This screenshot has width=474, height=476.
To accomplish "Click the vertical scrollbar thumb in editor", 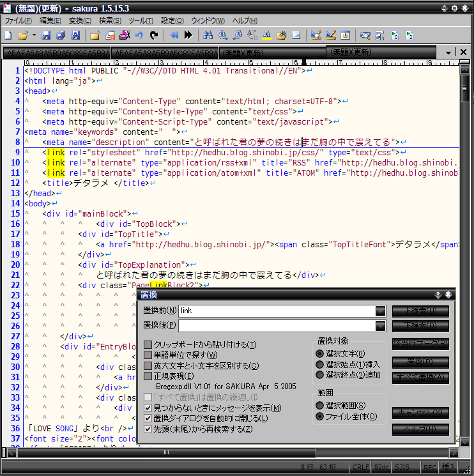I will pos(464,88).
